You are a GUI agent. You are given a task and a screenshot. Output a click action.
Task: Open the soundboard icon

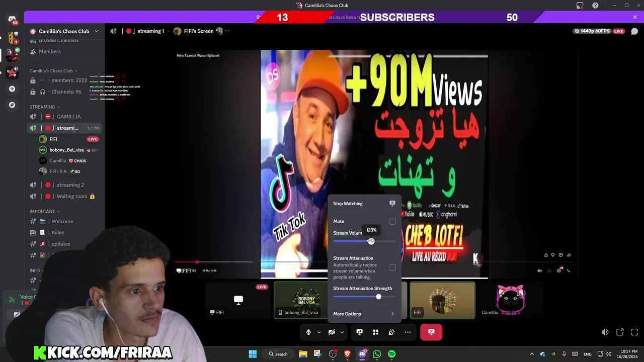coord(391,332)
